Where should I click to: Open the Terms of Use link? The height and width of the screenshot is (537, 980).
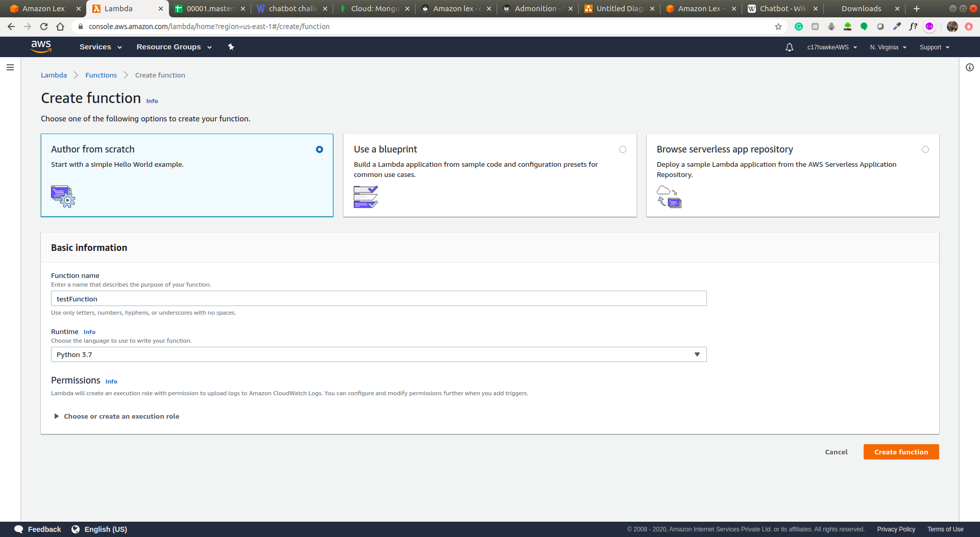pos(945,529)
